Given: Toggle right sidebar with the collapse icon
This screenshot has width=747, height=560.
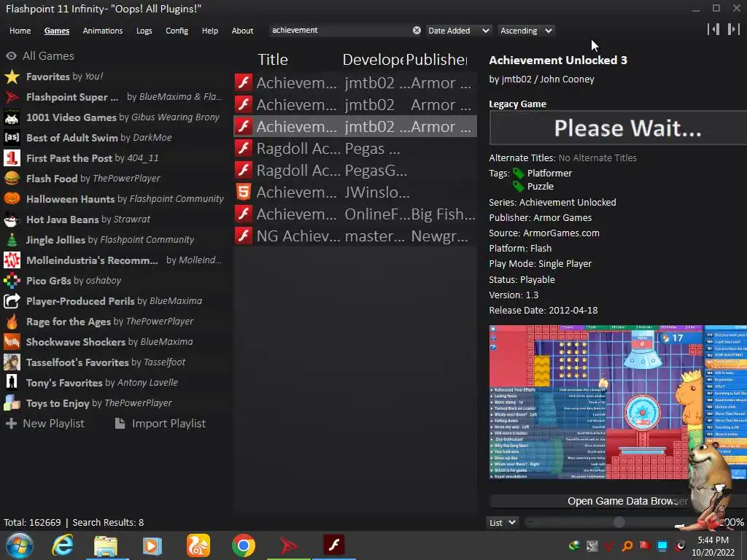Looking at the screenshot, I should tap(733, 29).
